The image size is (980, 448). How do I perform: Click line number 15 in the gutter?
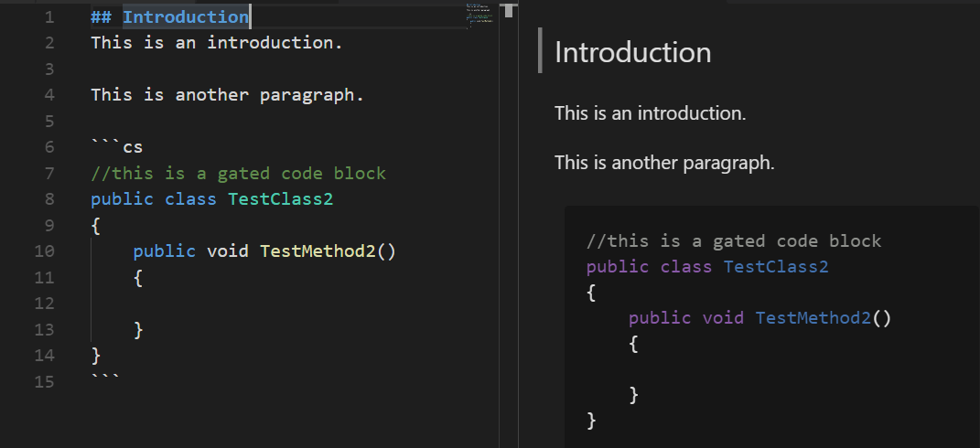click(43, 381)
